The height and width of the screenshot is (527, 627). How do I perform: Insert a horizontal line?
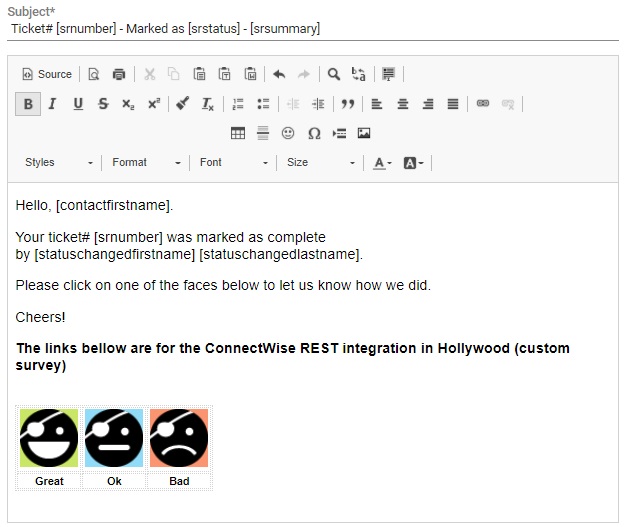coord(263,133)
